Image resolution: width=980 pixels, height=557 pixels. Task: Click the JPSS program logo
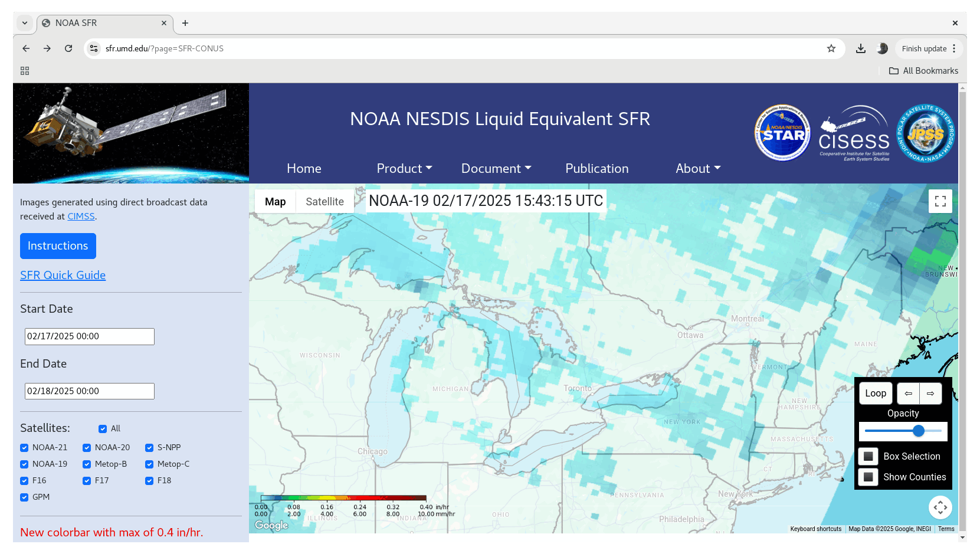point(925,133)
